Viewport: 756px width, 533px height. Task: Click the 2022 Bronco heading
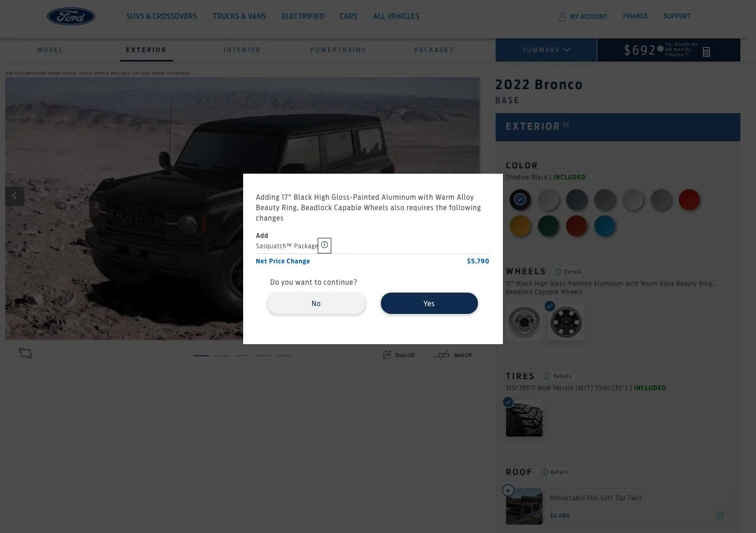[539, 84]
